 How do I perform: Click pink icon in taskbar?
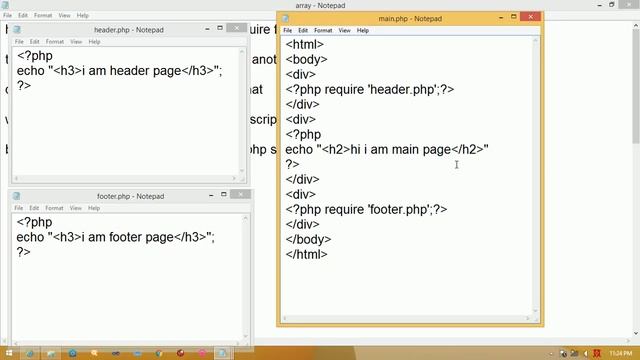pyautogui.click(x=202, y=353)
